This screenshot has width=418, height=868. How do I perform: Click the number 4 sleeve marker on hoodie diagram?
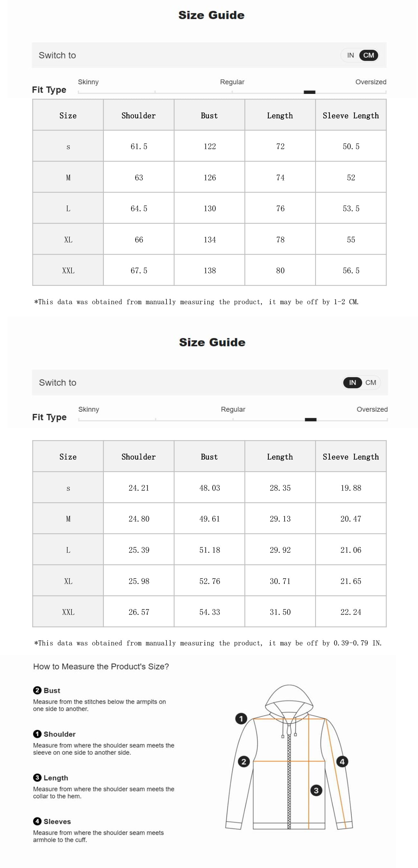coord(342,762)
